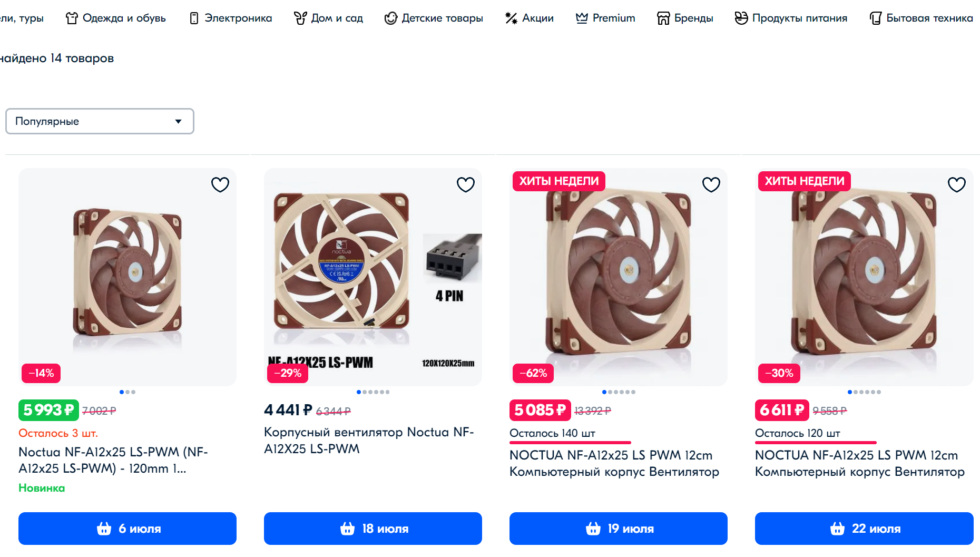The height and width of the screenshot is (557, 980).
Task: Click the food icon beside Продукты питания
Action: pyautogui.click(x=741, y=18)
